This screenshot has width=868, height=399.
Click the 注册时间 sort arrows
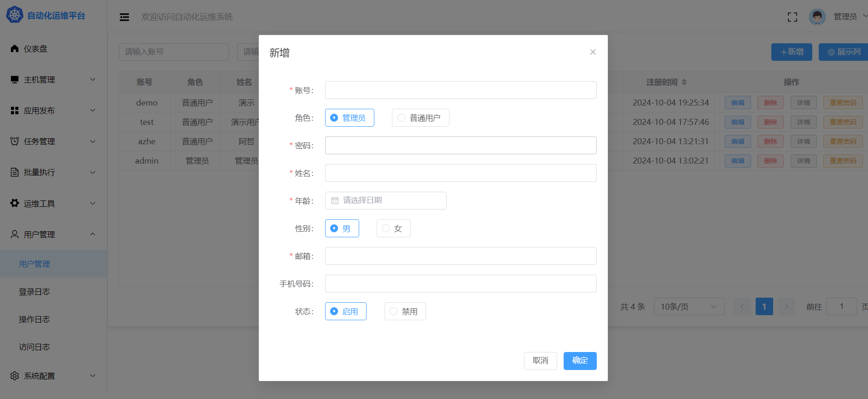pyautogui.click(x=684, y=82)
